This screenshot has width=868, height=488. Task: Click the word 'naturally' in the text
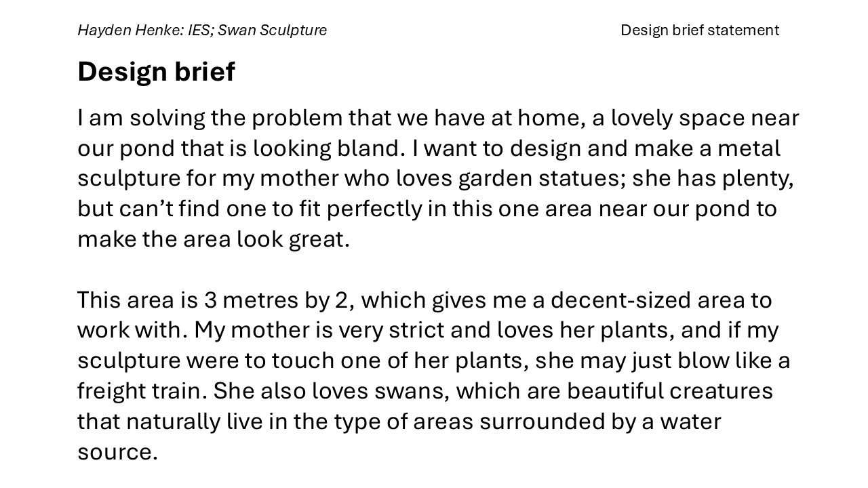tap(173, 422)
